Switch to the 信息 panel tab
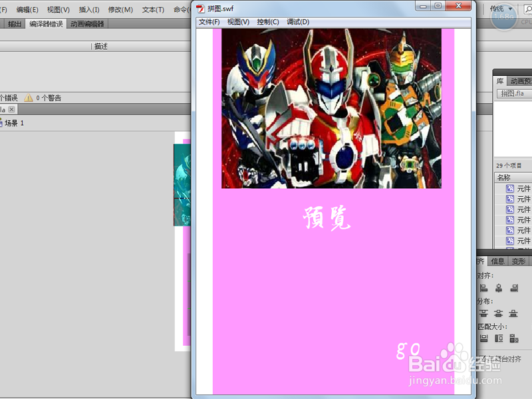The image size is (532, 399). click(x=497, y=261)
